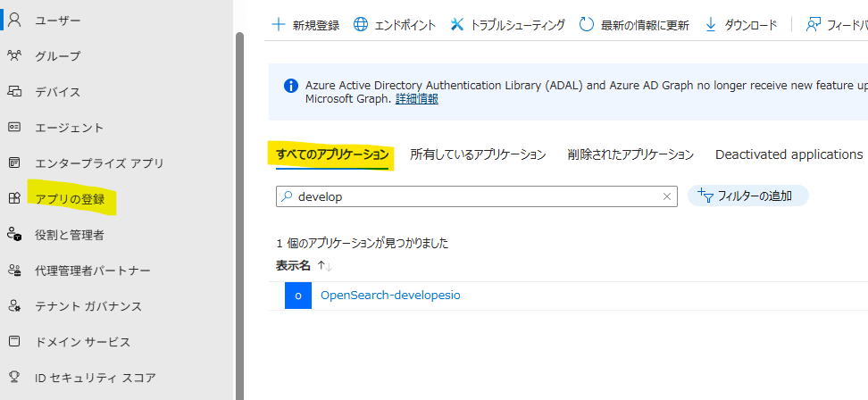Open the ユーザー sidebar item

(57, 21)
